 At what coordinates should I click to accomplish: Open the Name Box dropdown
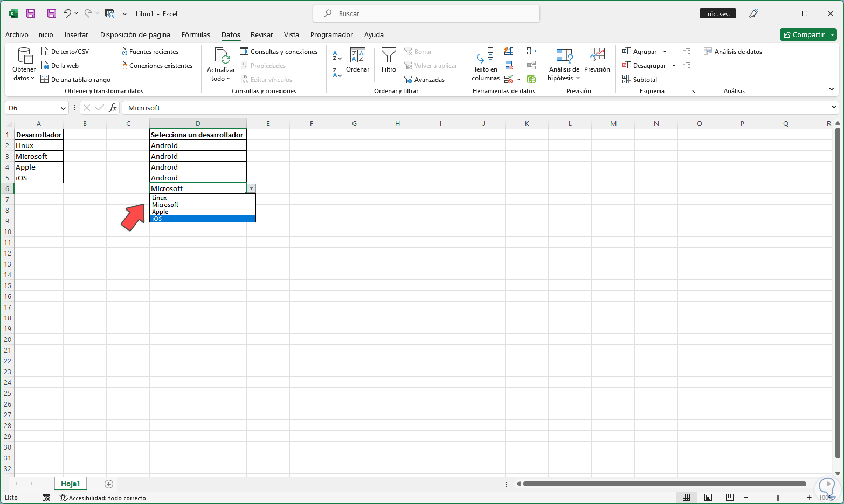(x=63, y=108)
